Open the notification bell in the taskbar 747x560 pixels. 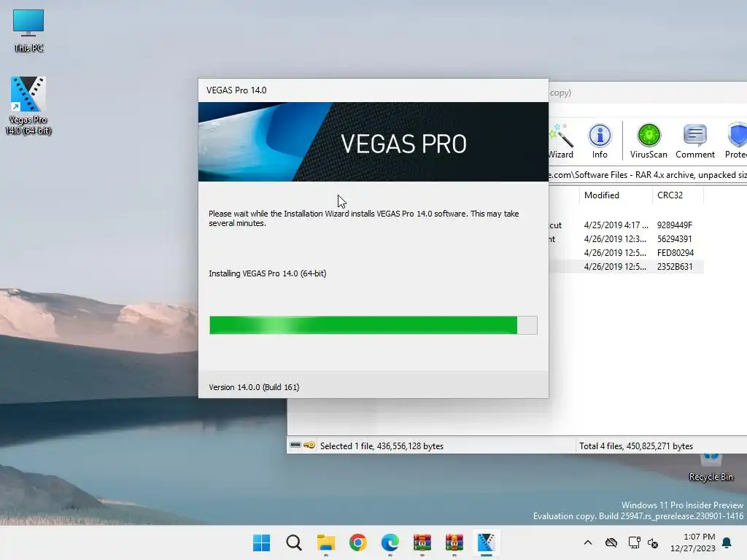pyautogui.click(x=727, y=542)
